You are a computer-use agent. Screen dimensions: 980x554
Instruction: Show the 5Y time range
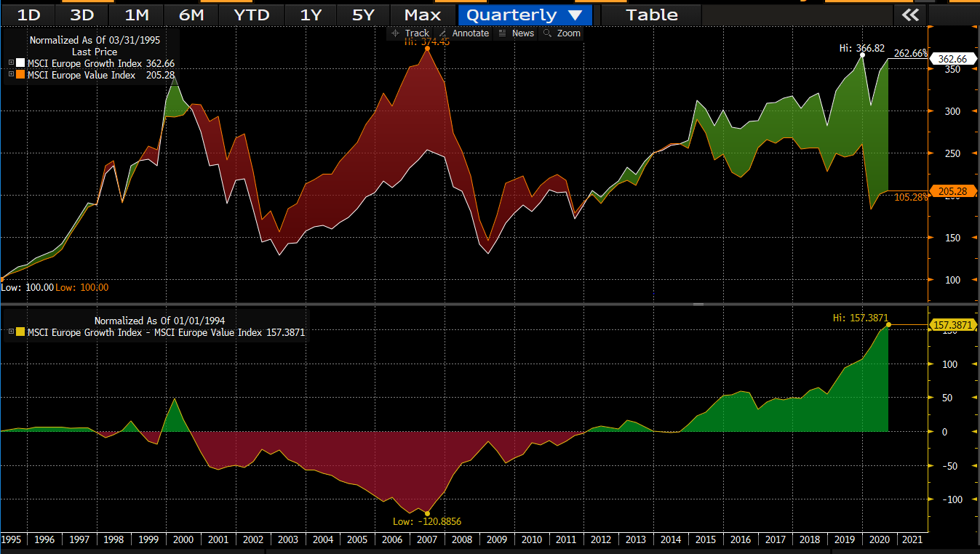coord(363,15)
